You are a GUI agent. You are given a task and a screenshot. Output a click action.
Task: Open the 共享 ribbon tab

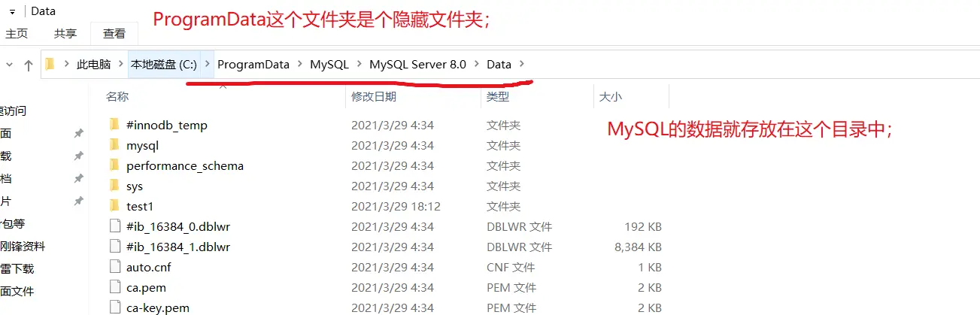[x=65, y=34]
